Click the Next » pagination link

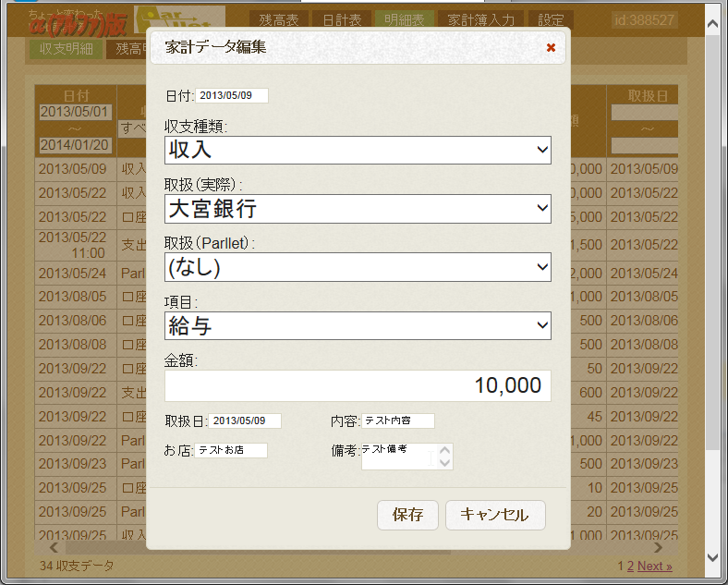coord(654,566)
